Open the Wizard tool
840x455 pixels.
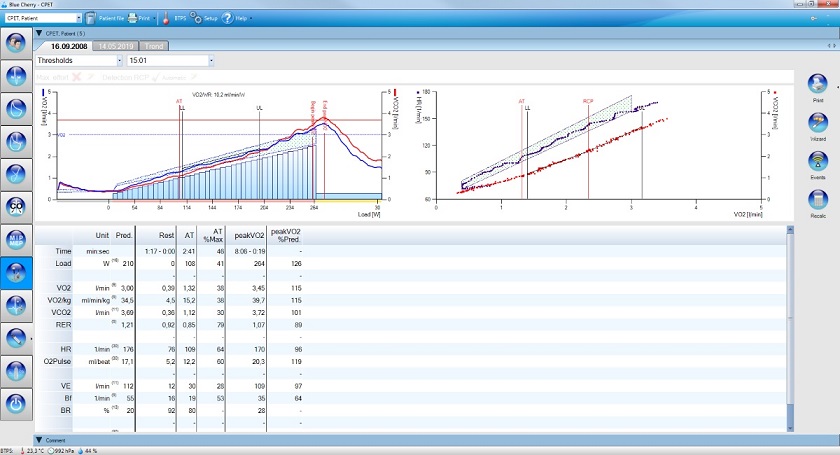pyautogui.click(x=818, y=124)
